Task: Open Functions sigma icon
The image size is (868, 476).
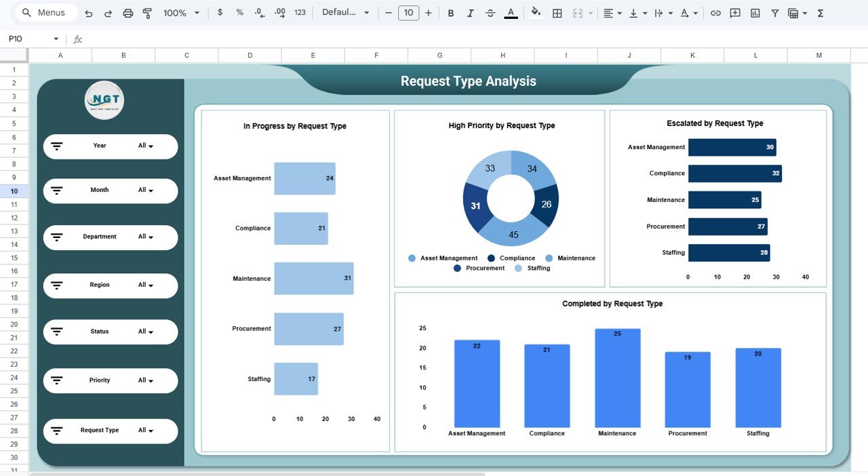Action: point(821,13)
